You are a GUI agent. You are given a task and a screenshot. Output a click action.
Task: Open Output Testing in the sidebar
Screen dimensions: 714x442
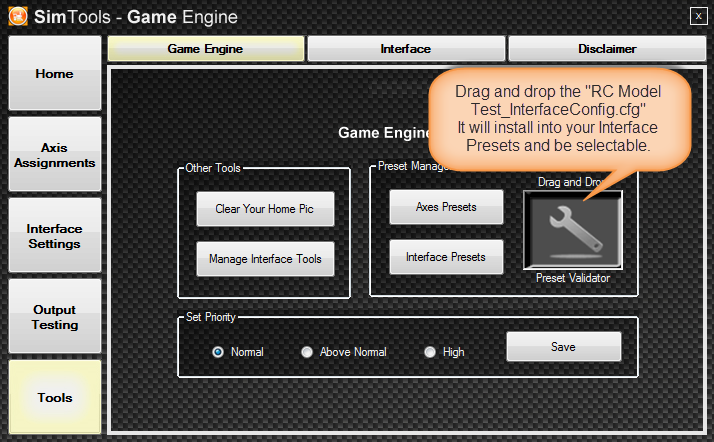(x=55, y=316)
